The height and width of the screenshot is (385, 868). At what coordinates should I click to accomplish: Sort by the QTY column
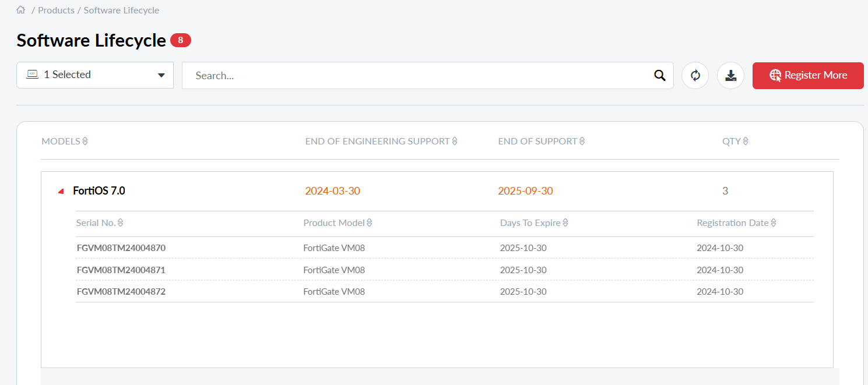tap(735, 141)
